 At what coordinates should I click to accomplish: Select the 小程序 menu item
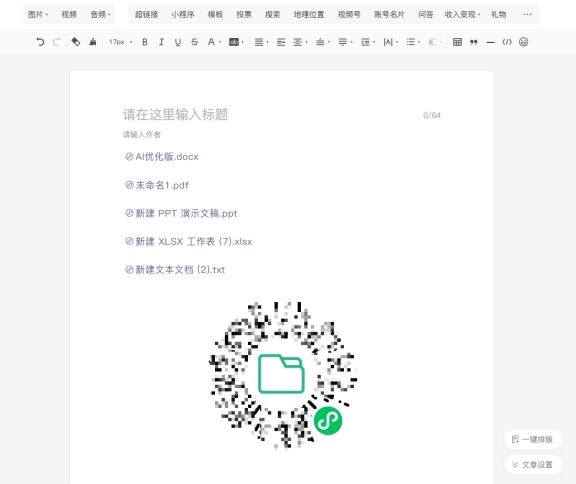click(183, 14)
